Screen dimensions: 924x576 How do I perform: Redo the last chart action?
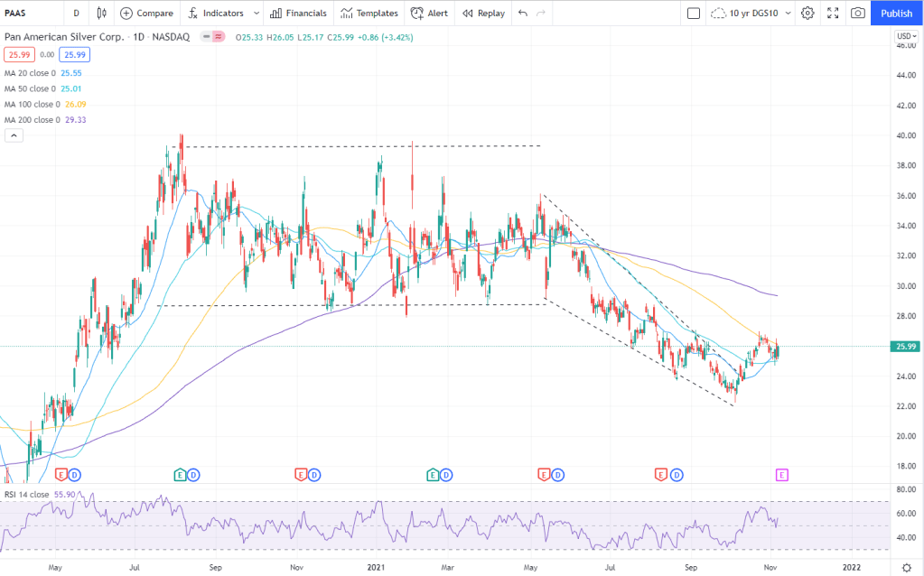coord(541,14)
